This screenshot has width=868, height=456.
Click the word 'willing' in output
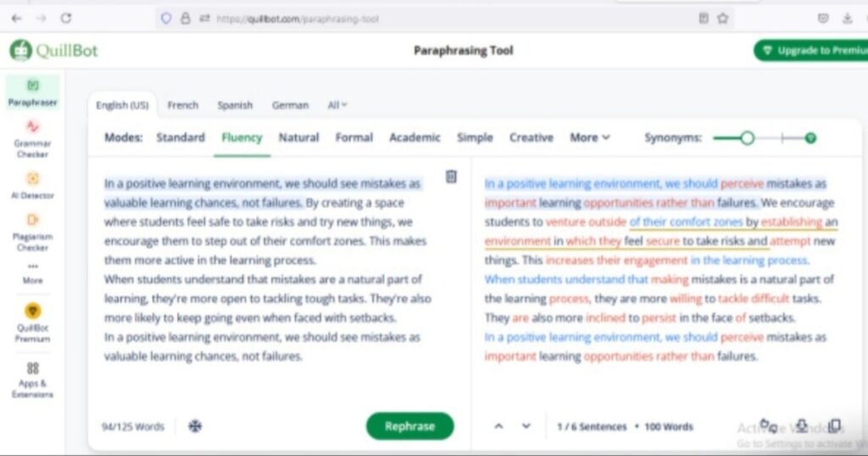pos(686,299)
